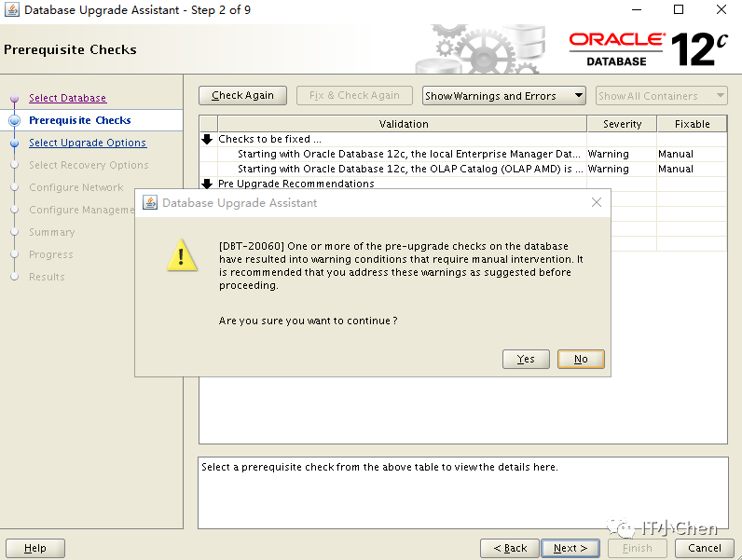742x560 pixels.
Task: Click the yellow warning icon in dialog
Action: pos(182,255)
